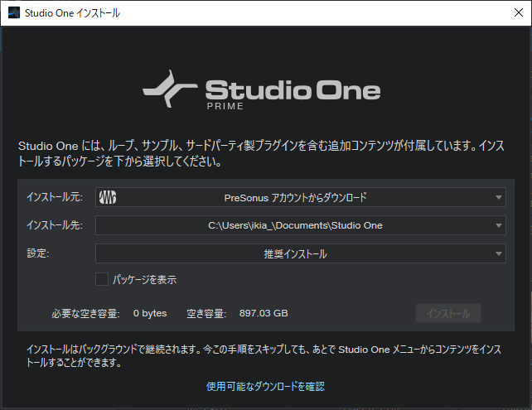
Task: Click the 設定: label
Action: pyautogui.click(x=38, y=253)
